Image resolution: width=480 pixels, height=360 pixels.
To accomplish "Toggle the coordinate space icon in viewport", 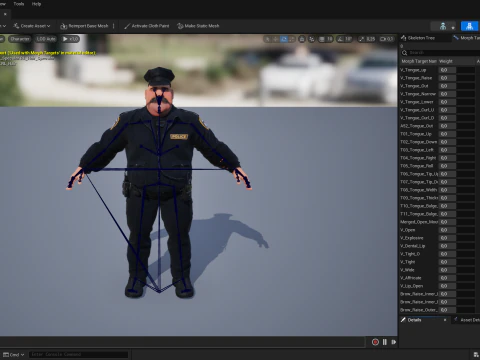I will pyautogui.click(x=302, y=39).
